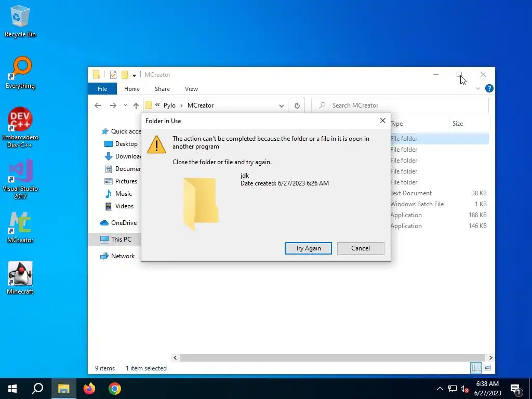Select Pictures in the navigation pane
Viewport: 532px width, 399px height.
pyautogui.click(x=121, y=181)
